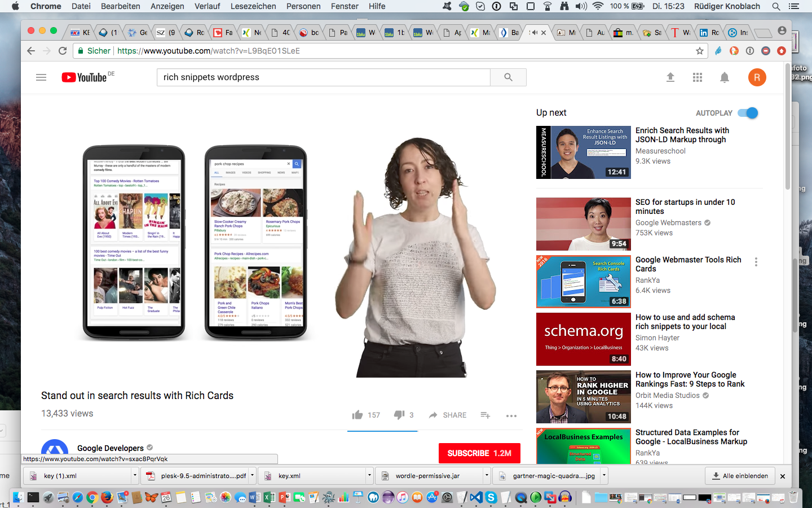Click the search magnifier button
The width and height of the screenshot is (812, 508).
click(508, 77)
